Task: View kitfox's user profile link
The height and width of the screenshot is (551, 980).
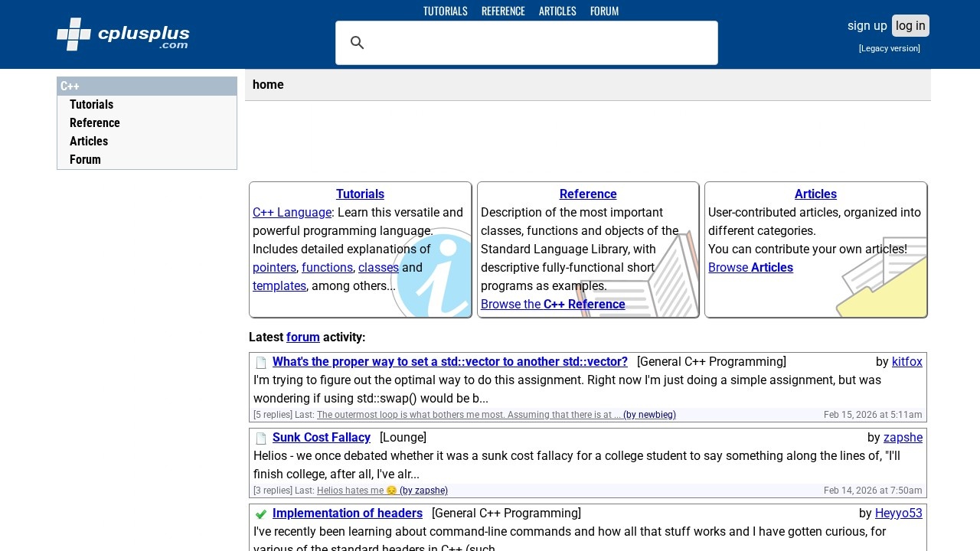Action: pos(906,362)
